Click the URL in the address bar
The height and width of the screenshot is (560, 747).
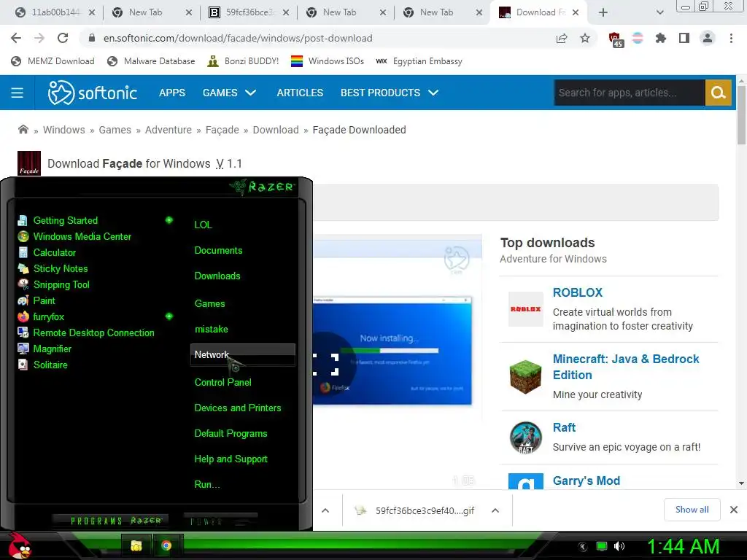point(238,38)
